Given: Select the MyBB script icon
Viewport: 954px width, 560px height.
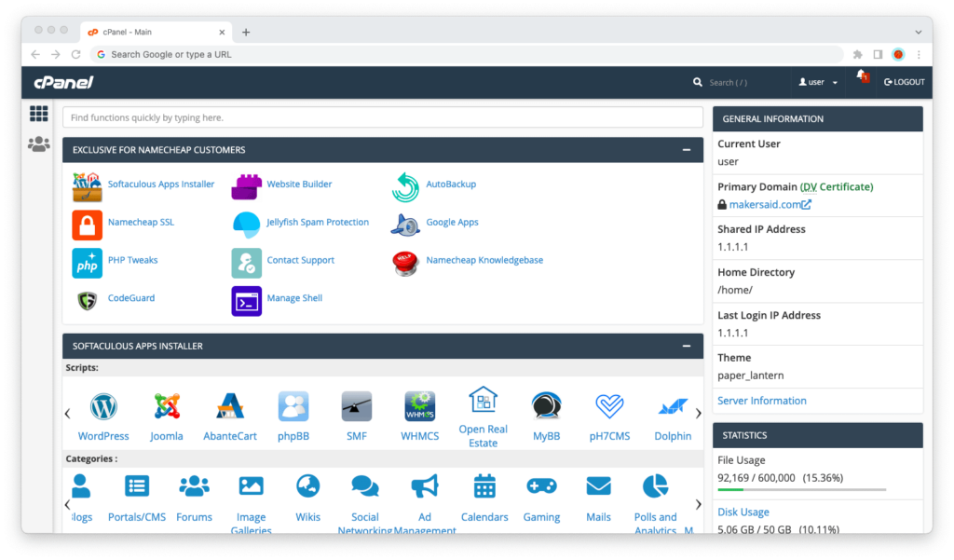Looking at the screenshot, I should [546, 406].
